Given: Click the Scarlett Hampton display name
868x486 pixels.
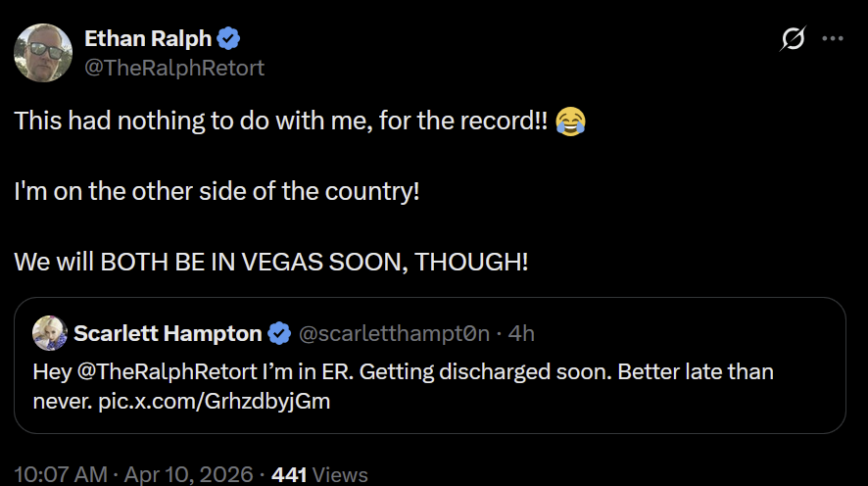Looking at the screenshot, I should click(x=168, y=334).
